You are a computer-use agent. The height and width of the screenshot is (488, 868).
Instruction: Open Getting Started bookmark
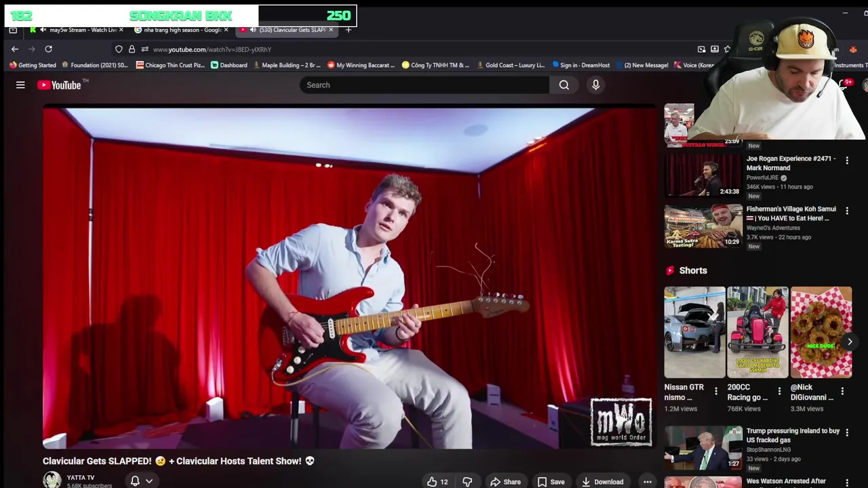pyautogui.click(x=33, y=65)
